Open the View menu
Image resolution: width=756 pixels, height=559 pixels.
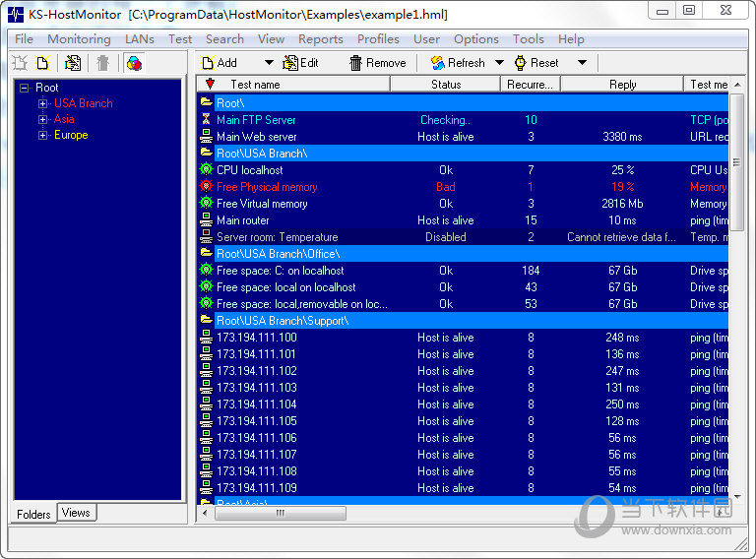pyautogui.click(x=271, y=39)
